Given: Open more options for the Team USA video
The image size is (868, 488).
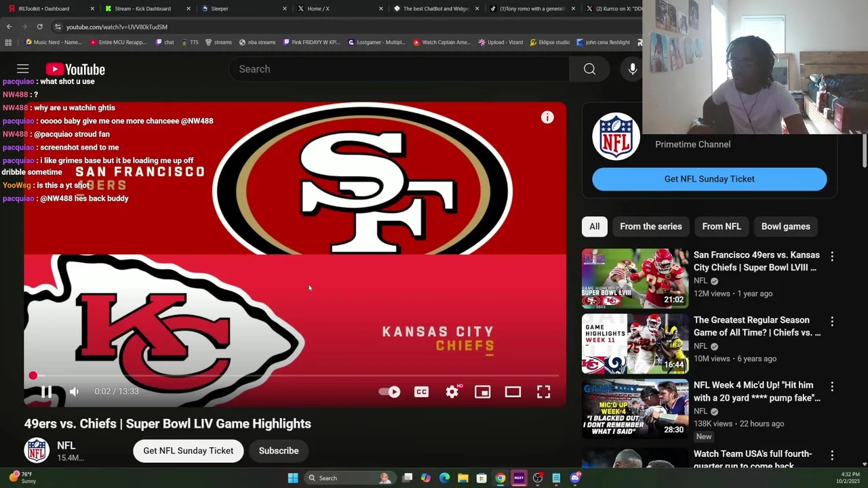Looking at the screenshot, I should tap(832, 455).
